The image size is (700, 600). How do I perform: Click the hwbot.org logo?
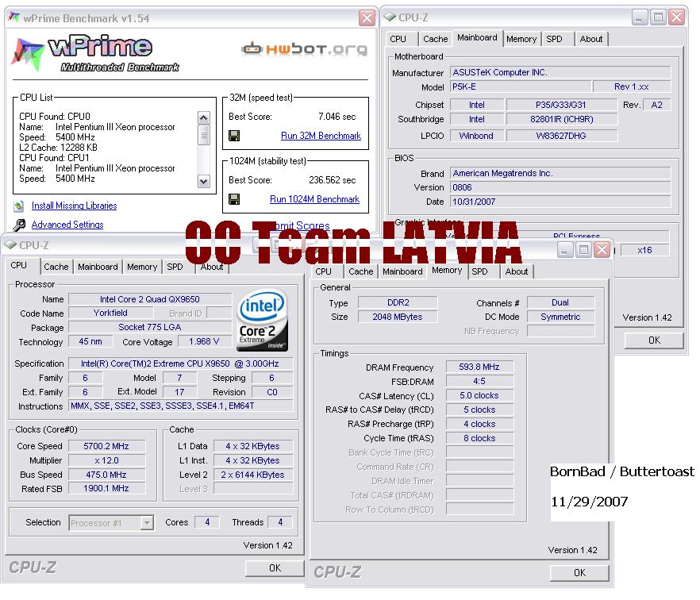point(305,48)
